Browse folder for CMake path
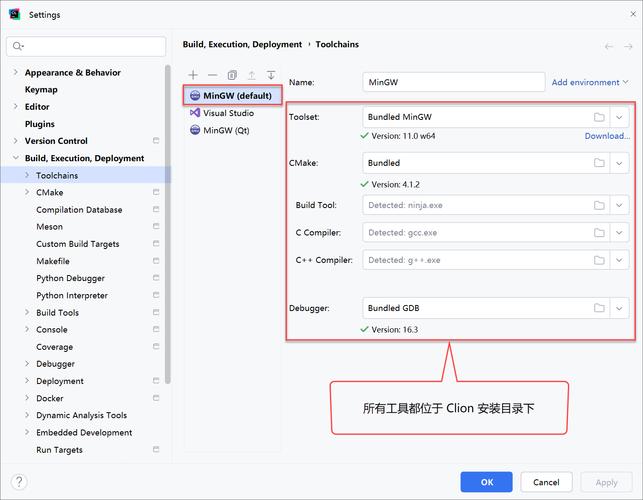Viewport: 643px width, 500px height. (599, 162)
